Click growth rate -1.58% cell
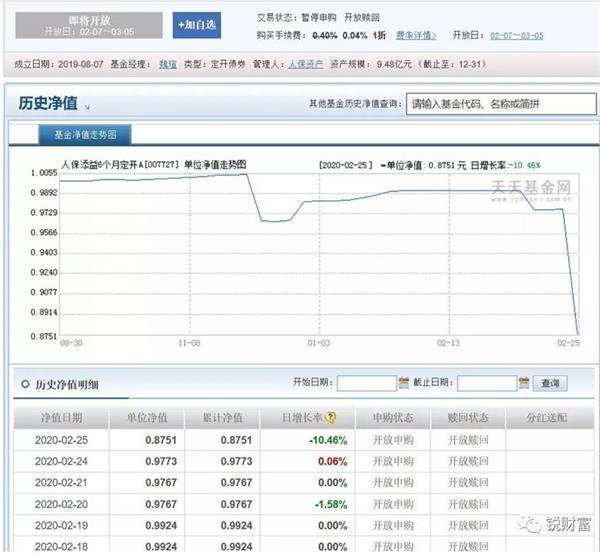The width and height of the screenshot is (600, 557). [x=331, y=504]
